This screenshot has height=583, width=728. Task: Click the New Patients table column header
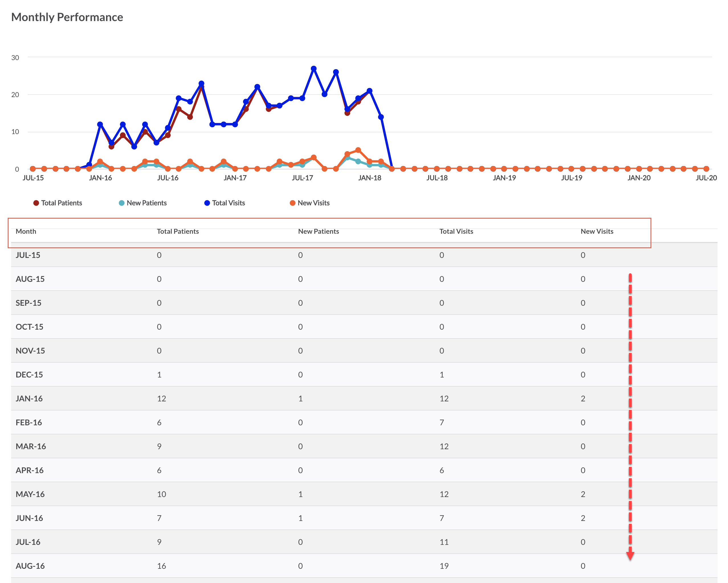[x=318, y=231]
